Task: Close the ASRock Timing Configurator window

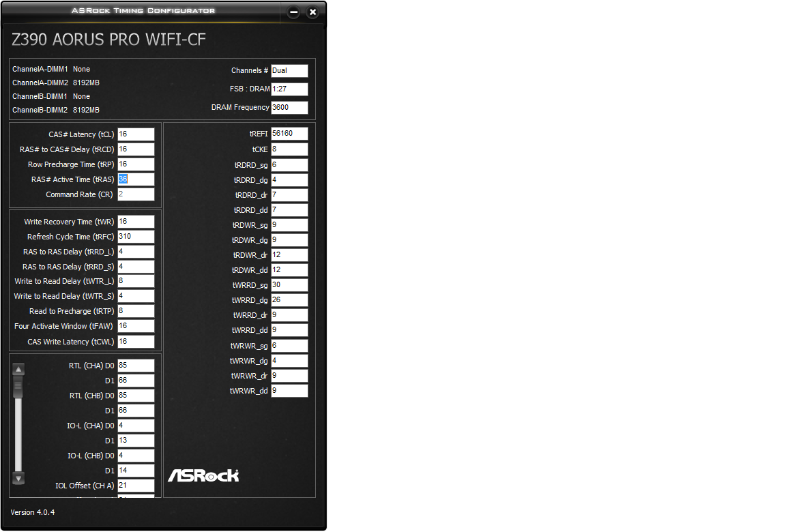Action: tap(312, 12)
